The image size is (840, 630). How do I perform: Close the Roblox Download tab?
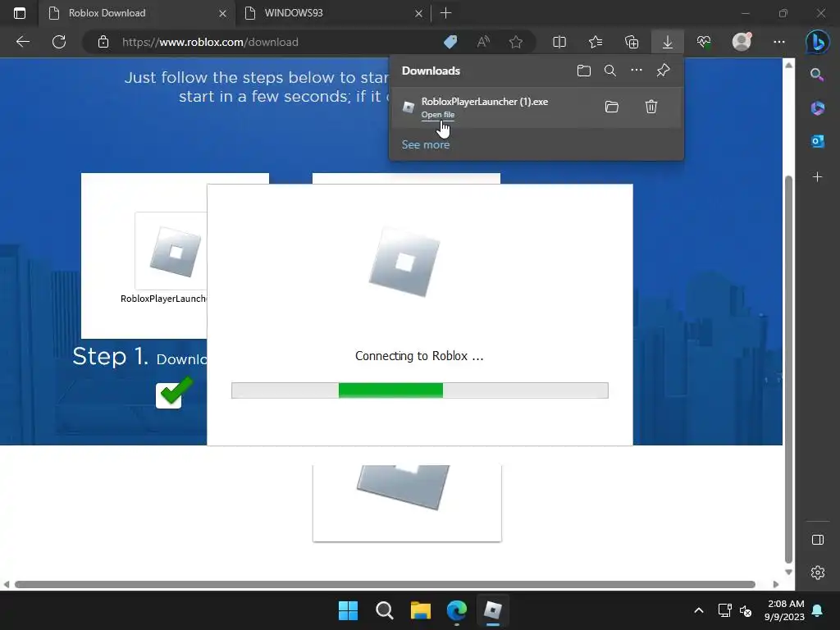point(222,13)
